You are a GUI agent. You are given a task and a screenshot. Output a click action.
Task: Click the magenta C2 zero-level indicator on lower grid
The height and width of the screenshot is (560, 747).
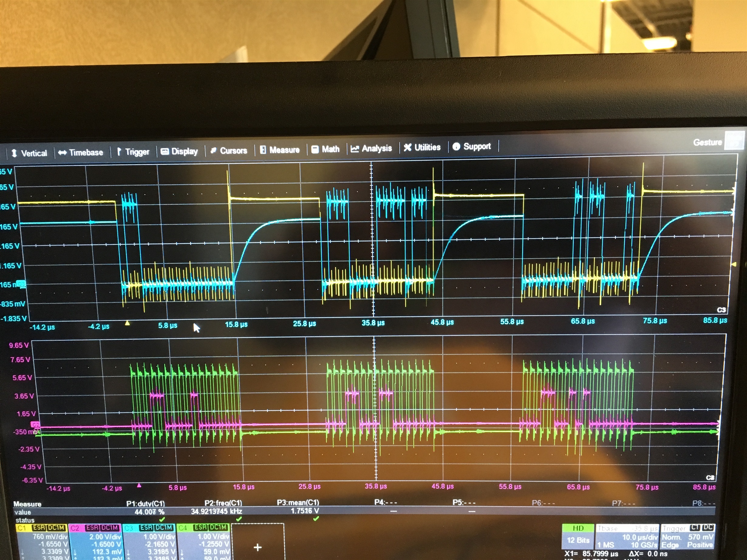(x=35, y=425)
